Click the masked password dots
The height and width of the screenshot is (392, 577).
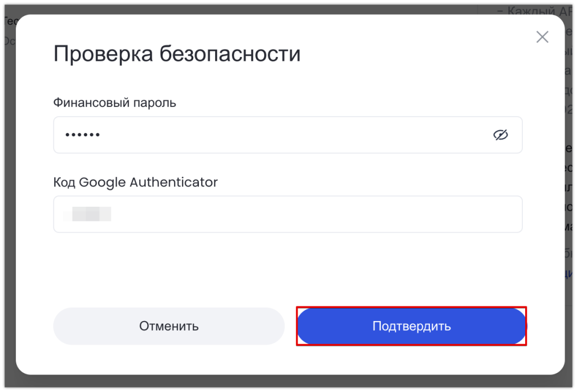pos(82,135)
